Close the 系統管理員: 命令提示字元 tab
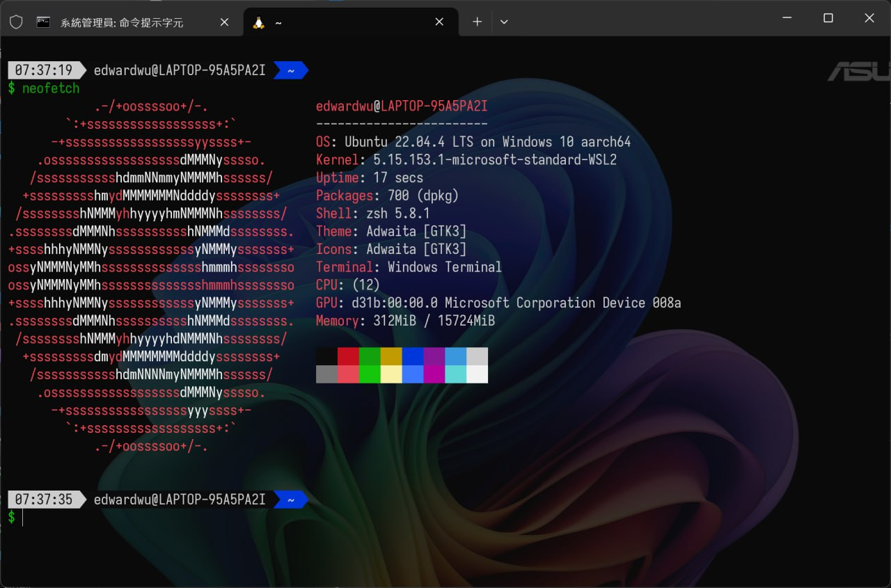Image resolution: width=891 pixels, height=588 pixels. (224, 22)
